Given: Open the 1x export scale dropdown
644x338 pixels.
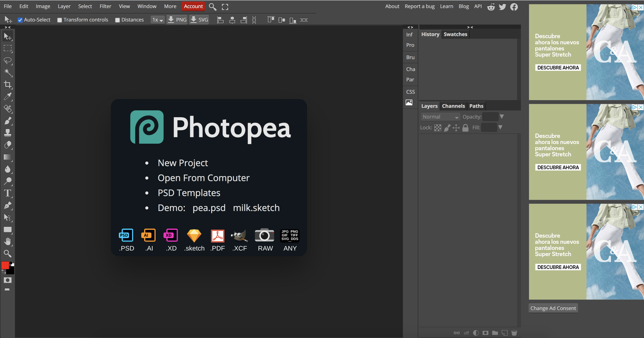Looking at the screenshot, I should 157,20.
